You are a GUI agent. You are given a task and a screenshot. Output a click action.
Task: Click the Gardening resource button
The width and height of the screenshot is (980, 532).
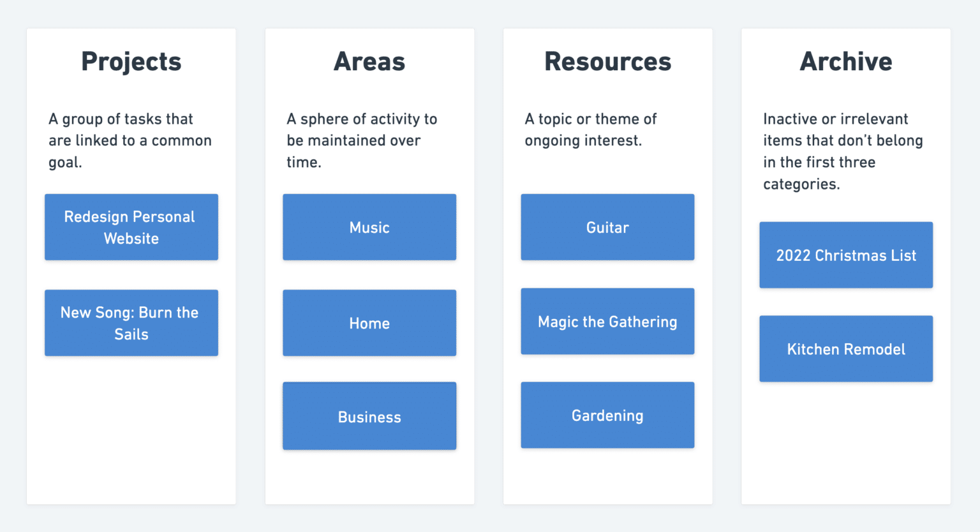[x=607, y=415]
